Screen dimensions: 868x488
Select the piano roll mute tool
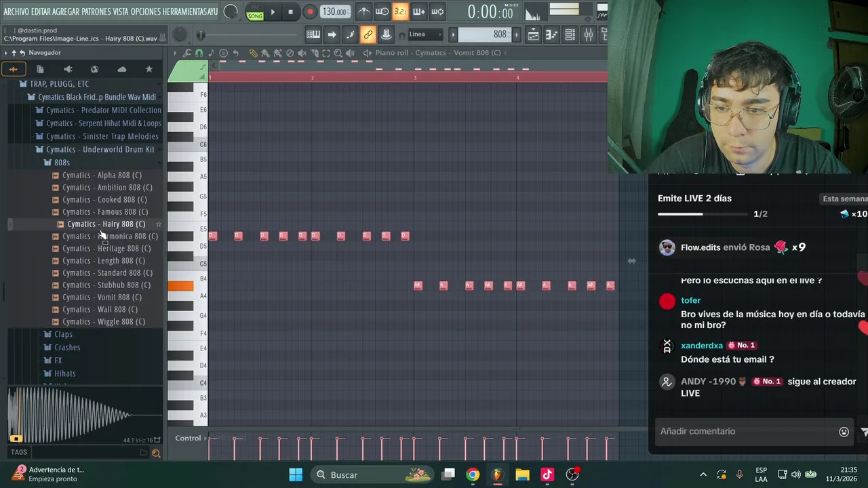[x=302, y=53]
